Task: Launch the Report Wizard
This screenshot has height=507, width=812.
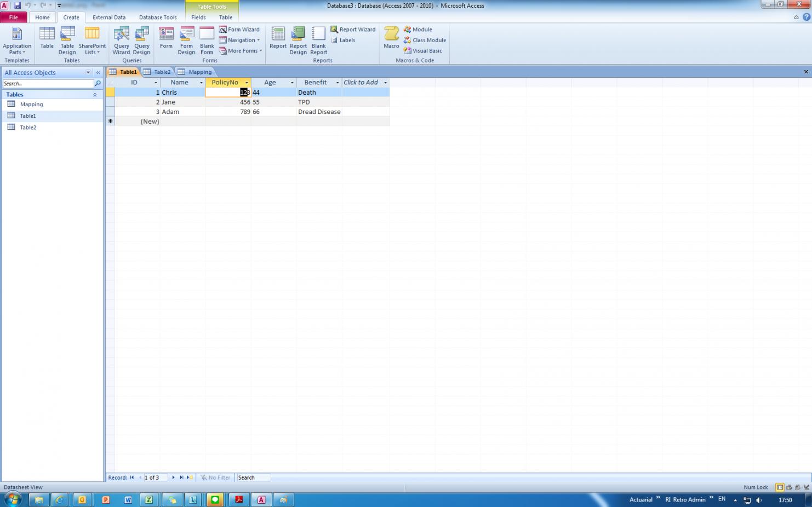Action: [353, 30]
